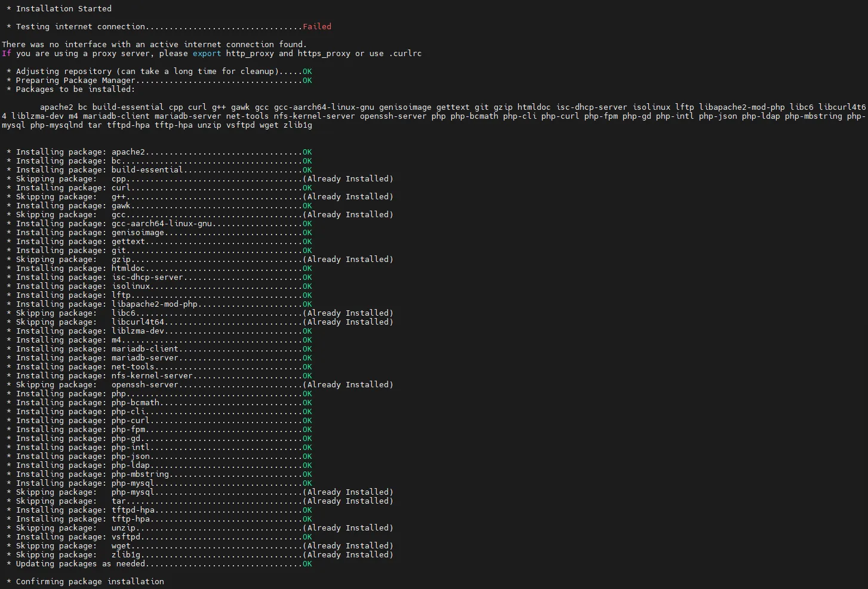Click the "Packages to be installed:" line
This screenshot has width=868, height=589.
tap(75, 90)
